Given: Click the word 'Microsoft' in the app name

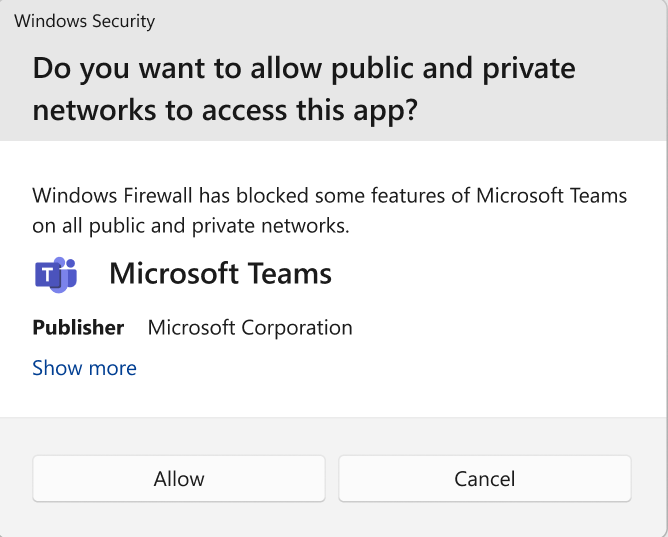Looking at the screenshot, I should [x=174, y=273].
